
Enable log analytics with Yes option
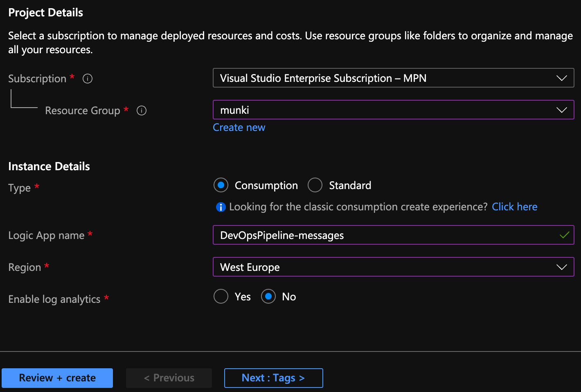coord(221,297)
